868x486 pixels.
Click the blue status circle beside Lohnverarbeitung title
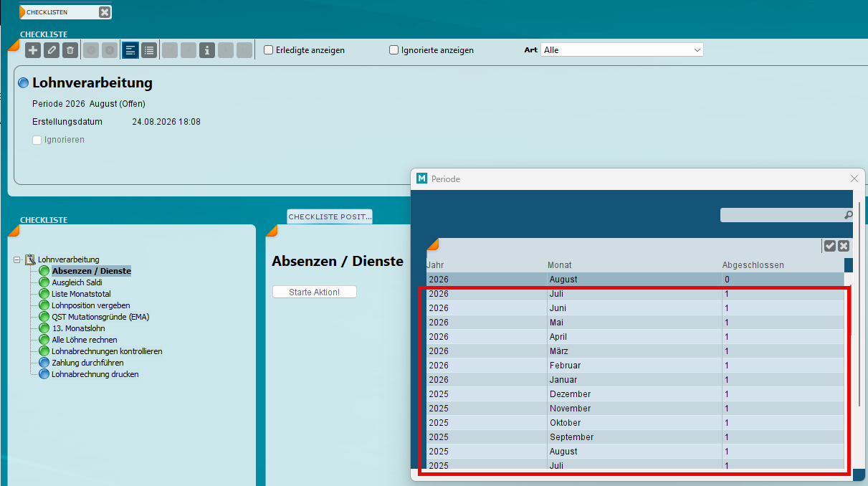pyautogui.click(x=24, y=83)
